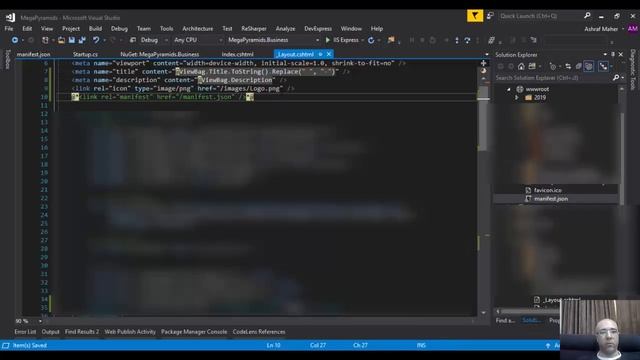The width and height of the screenshot is (640, 360).
Task: Click the Visual Studio logo icon
Action: click(x=10, y=17)
